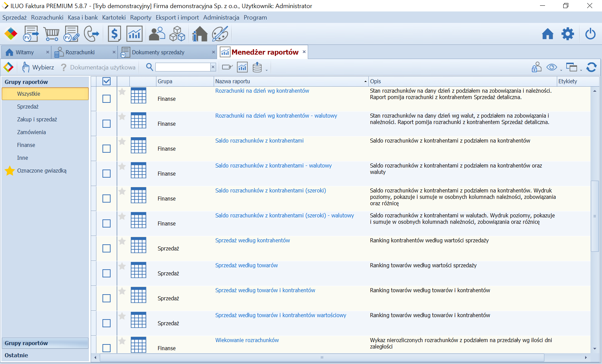The width and height of the screenshot is (602, 364).
Task: Open the Ostatnie panel section
Action: click(45, 355)
